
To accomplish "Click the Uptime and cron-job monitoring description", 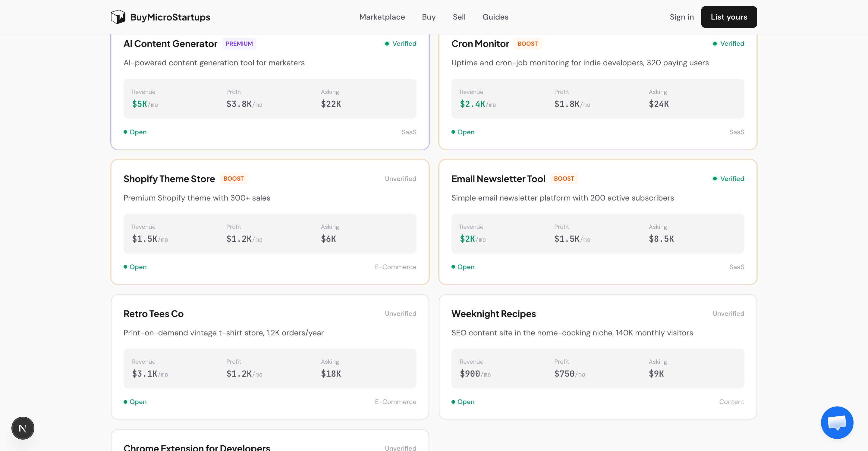I will click(x=580, y=63).
